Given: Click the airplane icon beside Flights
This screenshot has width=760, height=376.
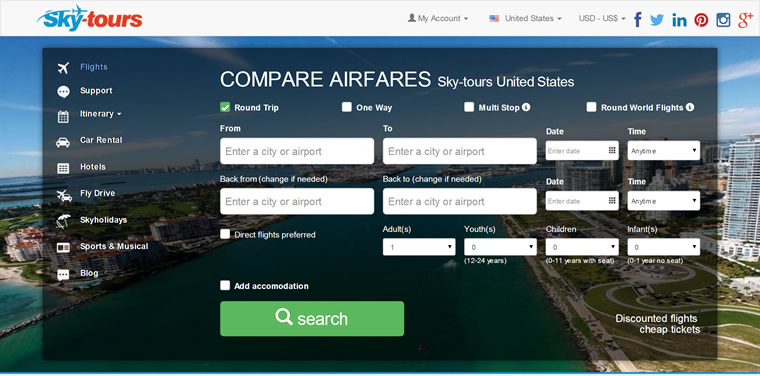Looking at the screenshot, I should (x=63, y=68).
